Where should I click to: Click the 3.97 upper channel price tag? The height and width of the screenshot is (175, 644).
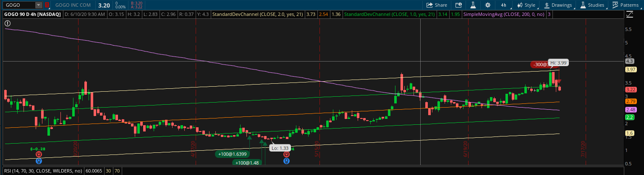(630, 69)
